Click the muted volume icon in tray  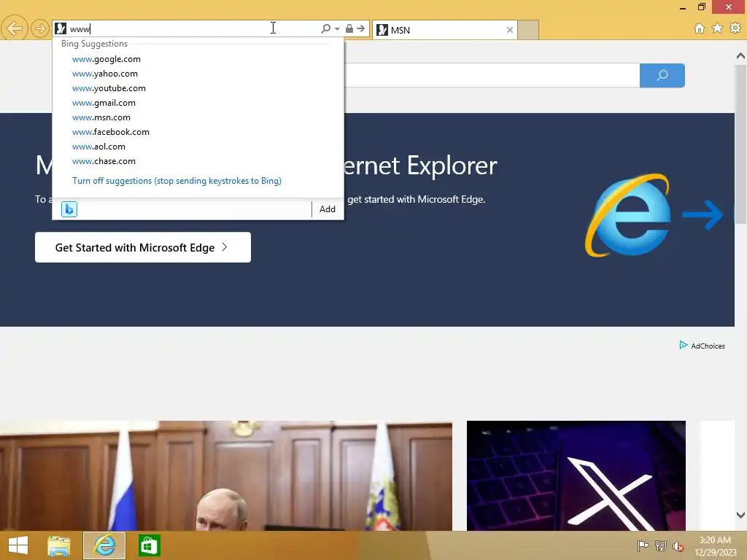[x=678, y=546]
